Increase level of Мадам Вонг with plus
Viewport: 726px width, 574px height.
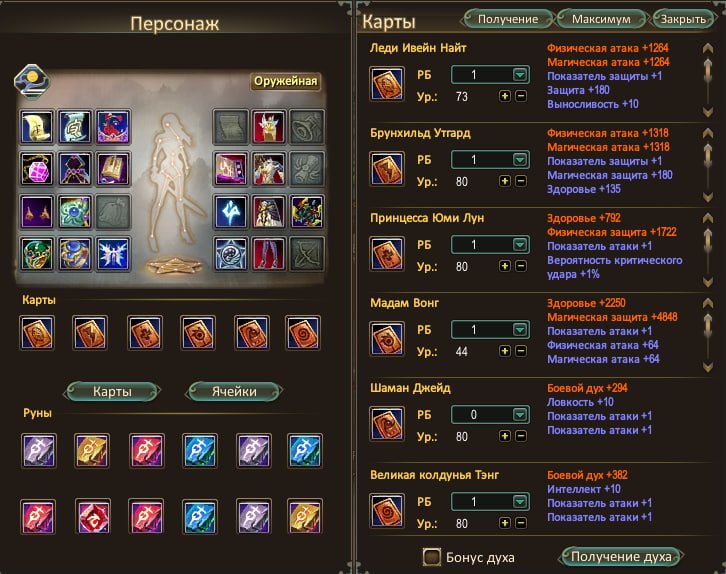505,351
